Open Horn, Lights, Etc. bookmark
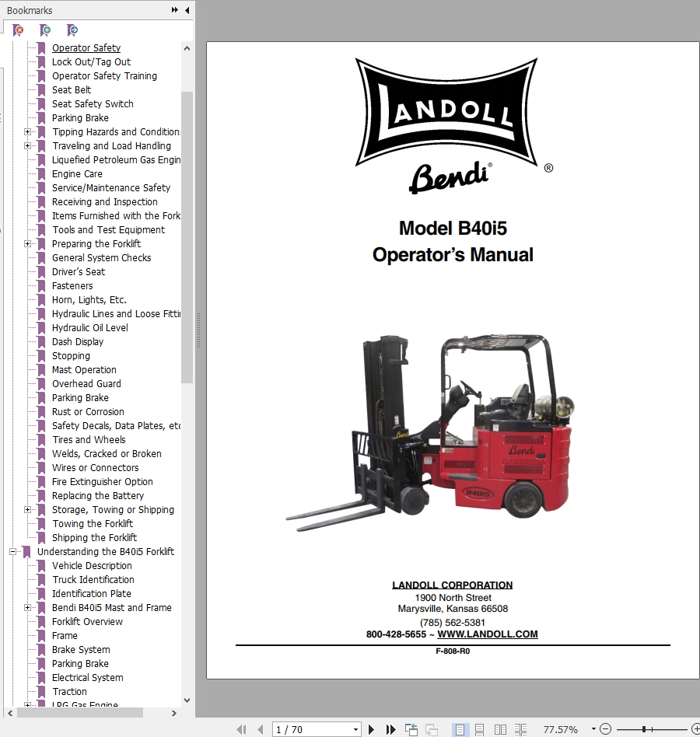Image resolution: width=700 pixels, height=737 pixels. pos(89,300)
